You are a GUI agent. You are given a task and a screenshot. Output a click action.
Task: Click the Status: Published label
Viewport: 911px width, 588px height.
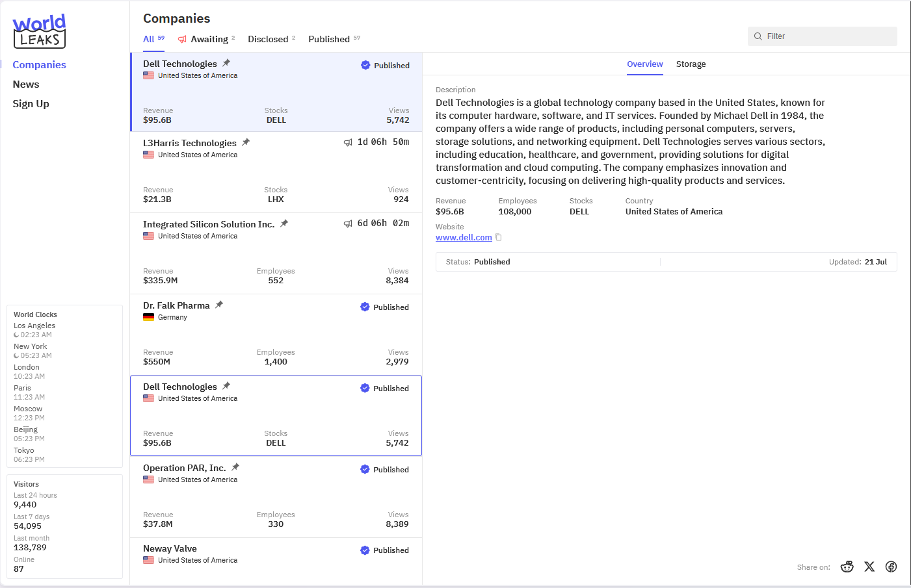478,262
